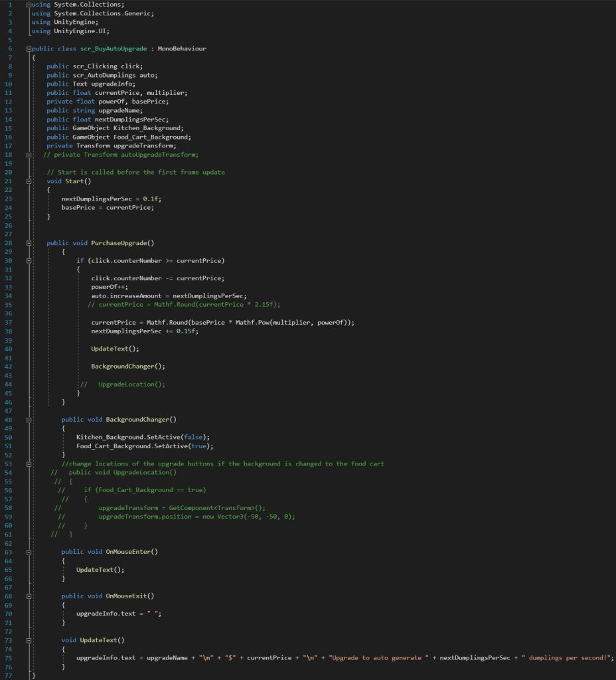Viewport: 616px width, 680px height.
Task: Collapse the using directives block
Action: [x=28, y=5]
